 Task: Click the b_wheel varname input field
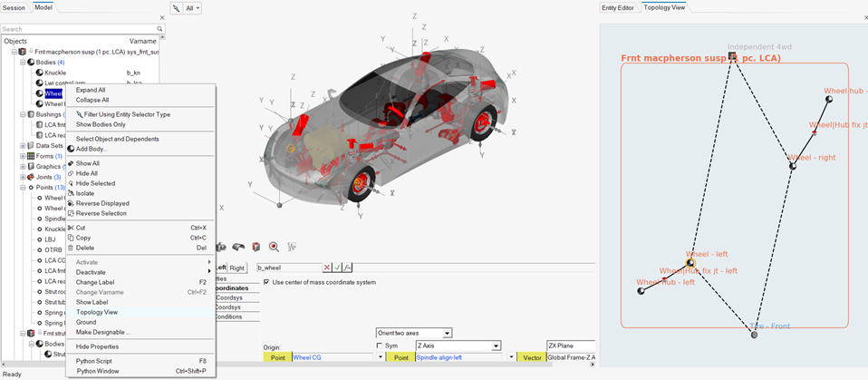click(288, 268)
